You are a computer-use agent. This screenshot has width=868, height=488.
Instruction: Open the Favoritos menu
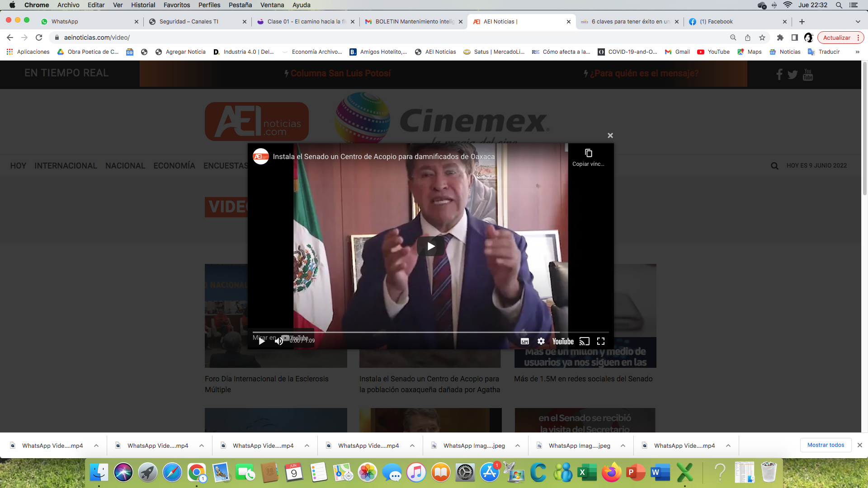177,5
